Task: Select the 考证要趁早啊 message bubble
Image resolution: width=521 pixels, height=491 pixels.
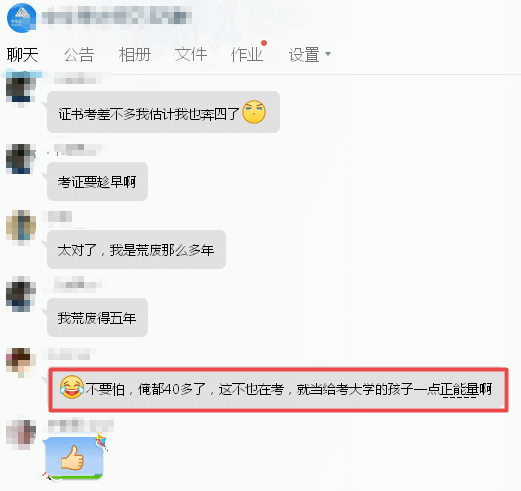Action: 97,182
